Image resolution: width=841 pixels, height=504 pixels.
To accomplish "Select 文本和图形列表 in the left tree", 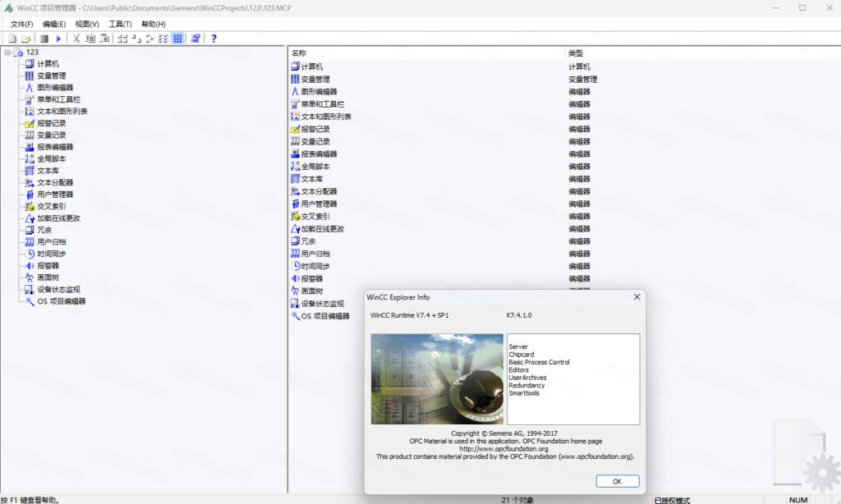I will click(x=62, y=111).
